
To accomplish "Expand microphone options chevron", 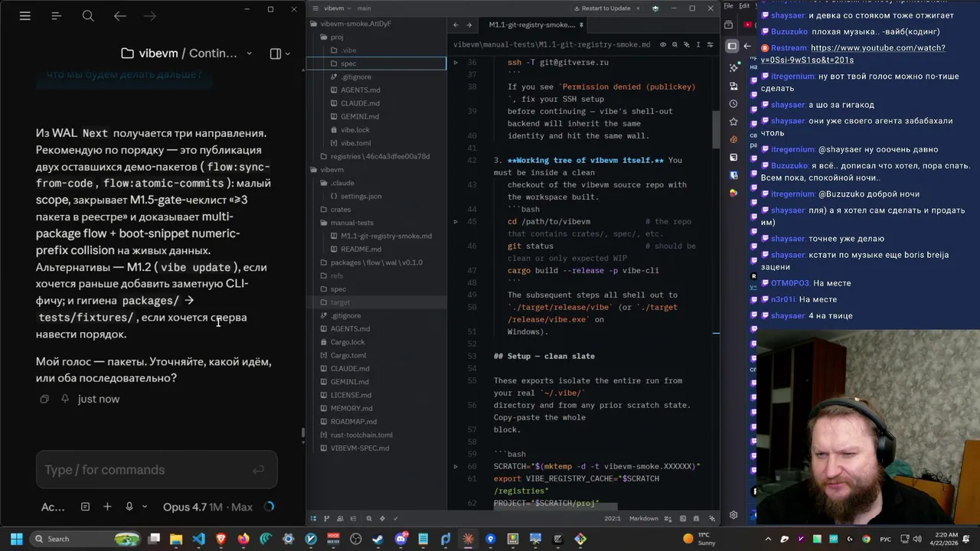I will (144, 507).
